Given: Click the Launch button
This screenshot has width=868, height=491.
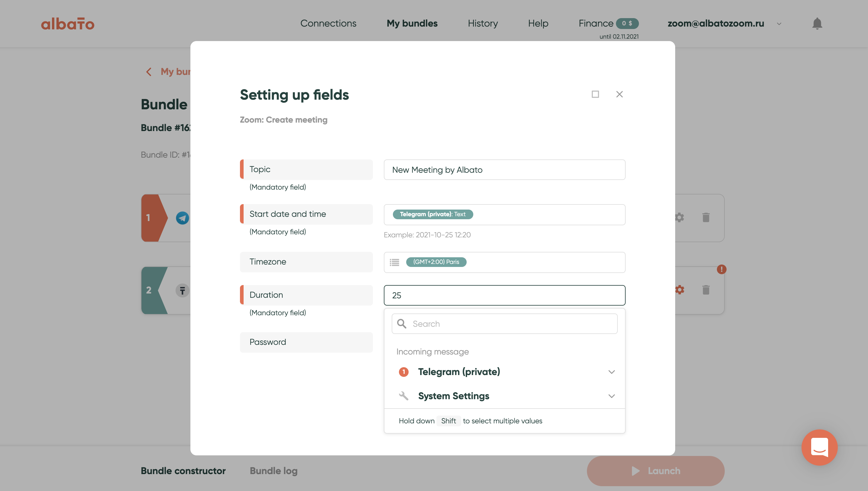Looking at the screenshot, I should (656, 471).
